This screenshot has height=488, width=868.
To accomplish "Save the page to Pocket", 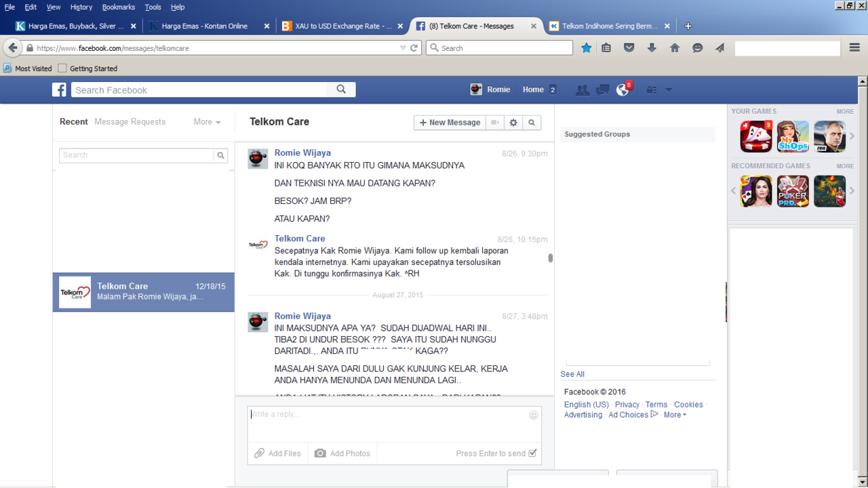I will [x=629, y=48].
